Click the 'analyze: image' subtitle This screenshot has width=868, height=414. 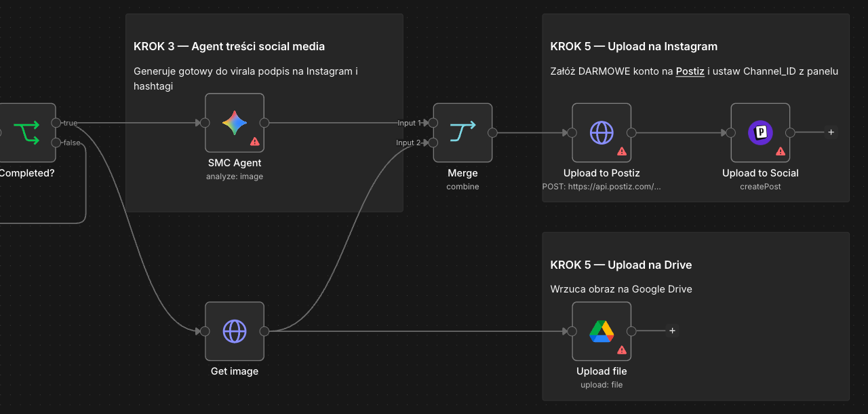tap(235, 176)
